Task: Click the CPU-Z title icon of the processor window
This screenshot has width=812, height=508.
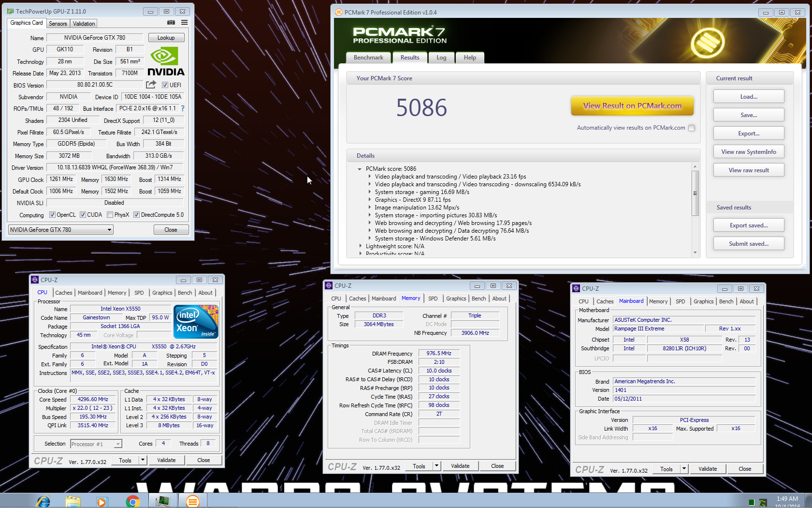Action: [34, 280]
